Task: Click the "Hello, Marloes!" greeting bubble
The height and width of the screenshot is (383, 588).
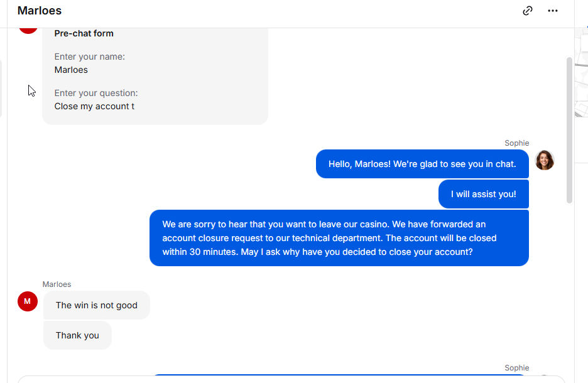Action: 422,164
